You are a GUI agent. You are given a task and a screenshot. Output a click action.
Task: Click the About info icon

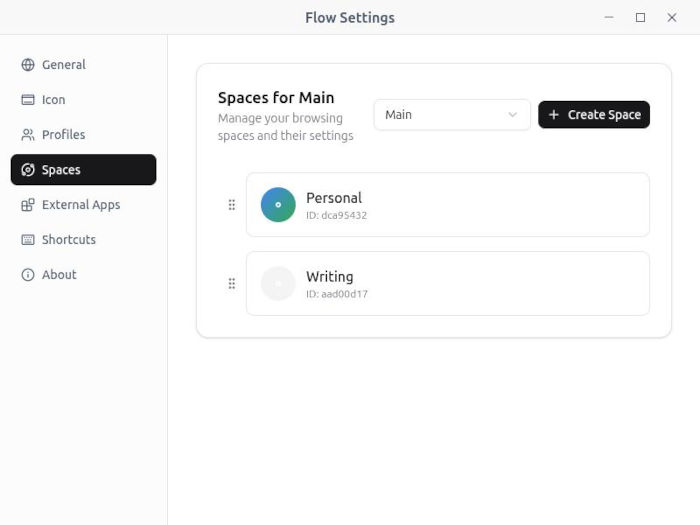tap(28, 275)
